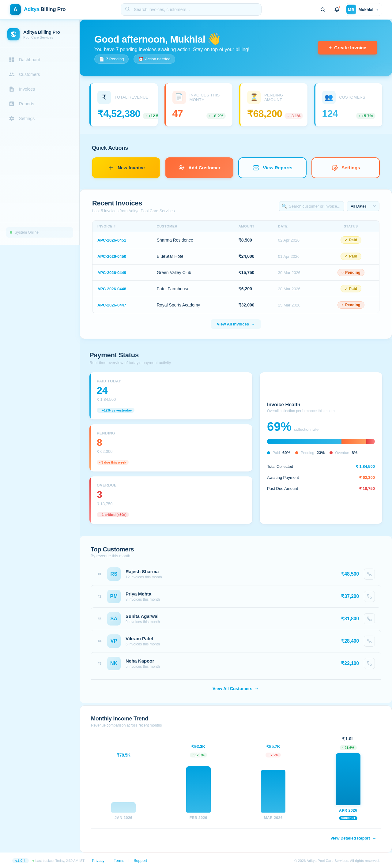
Task: Click View All Invoices button
Action: coord(236,324)
